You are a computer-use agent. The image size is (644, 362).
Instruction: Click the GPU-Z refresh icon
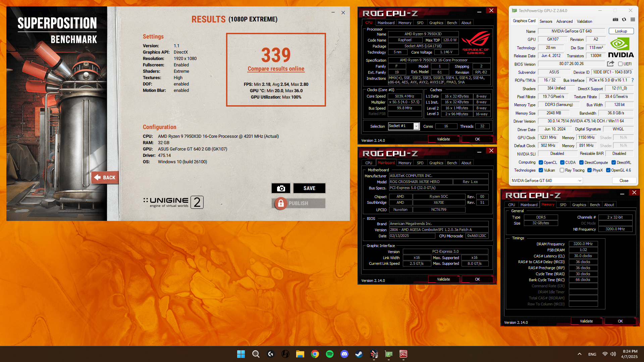coord(624,20)
